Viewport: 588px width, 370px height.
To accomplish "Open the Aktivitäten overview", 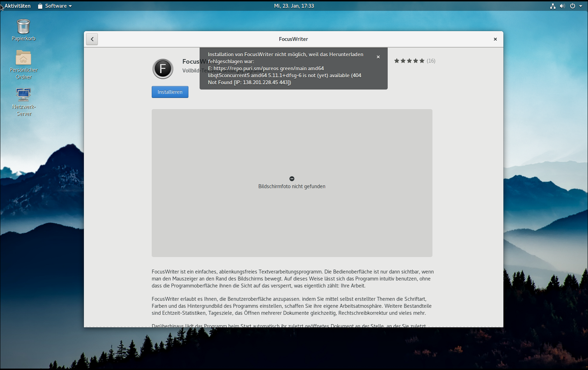I will [17, 6].
